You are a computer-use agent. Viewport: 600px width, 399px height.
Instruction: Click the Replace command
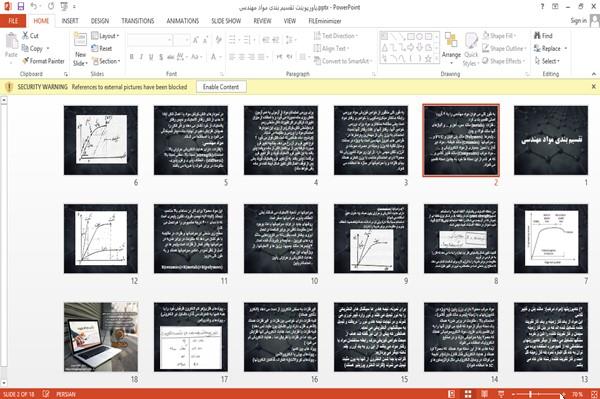coord(551,49)
